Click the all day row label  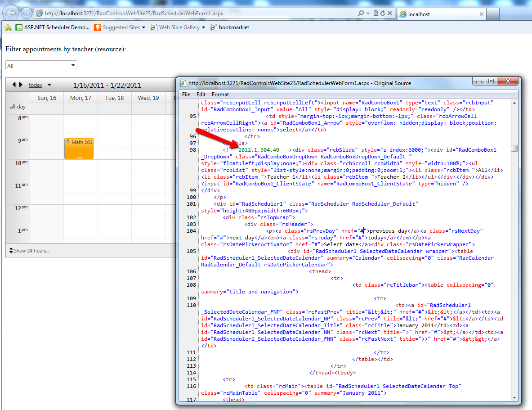pyautogui.click(x=18, y=107)
